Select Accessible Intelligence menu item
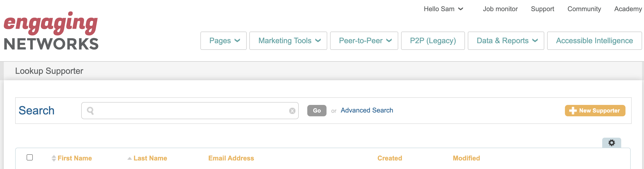The width and height of the screenshot is (644, 169). tap(594, 41)
